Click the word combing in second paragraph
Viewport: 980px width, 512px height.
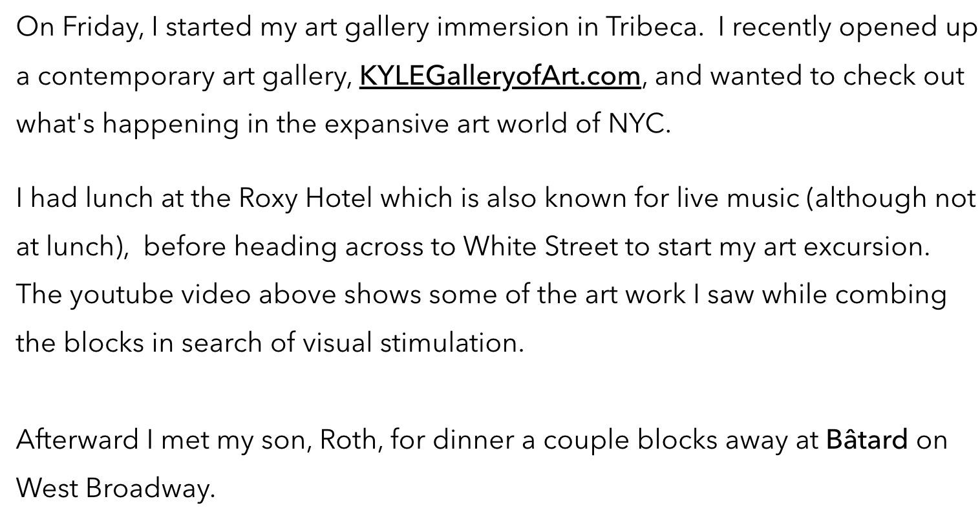pos(890,295)
